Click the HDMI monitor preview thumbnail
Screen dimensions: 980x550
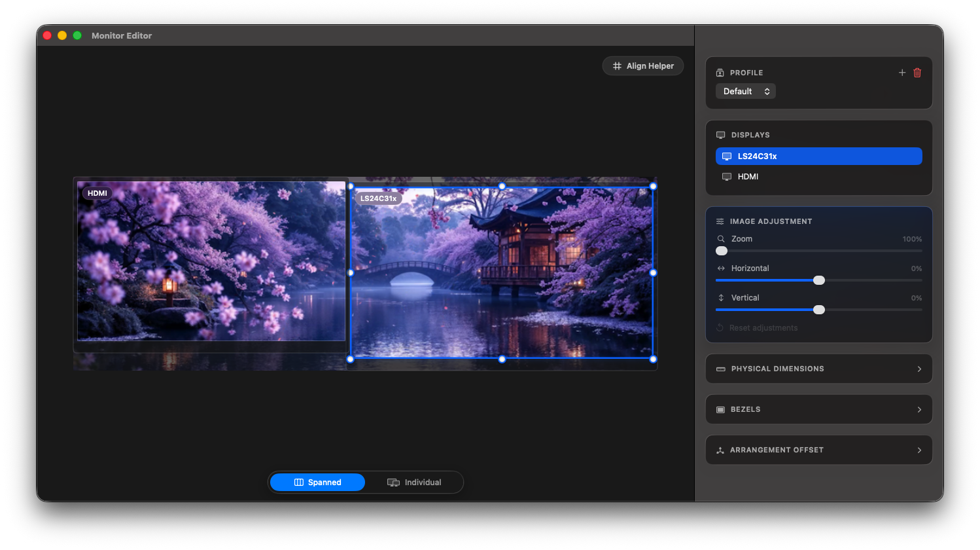[x=211, y=261]
